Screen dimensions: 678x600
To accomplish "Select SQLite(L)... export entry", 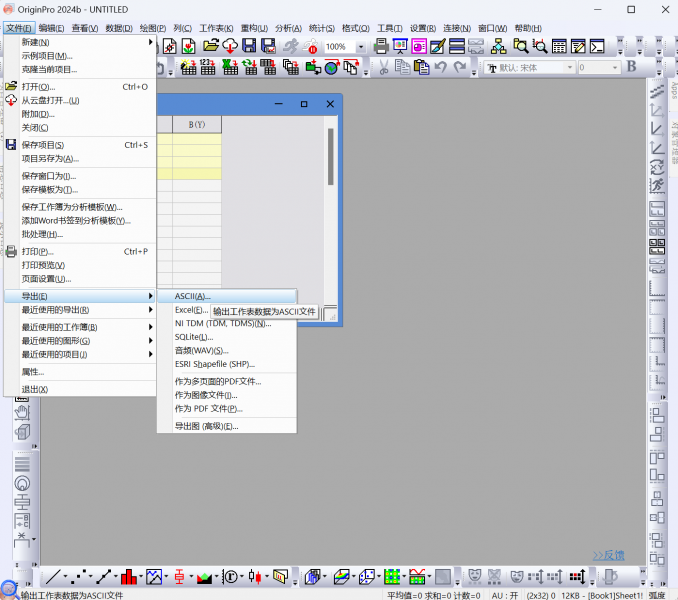I will point(227,337).
